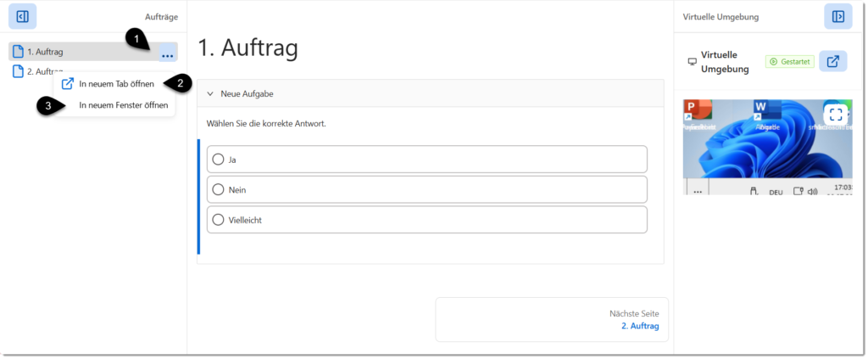Image resolution: width=868 pixels, height=359 pixels.
Task: Click the virtual desktop preview thumbnail
Action: [767, 147]
